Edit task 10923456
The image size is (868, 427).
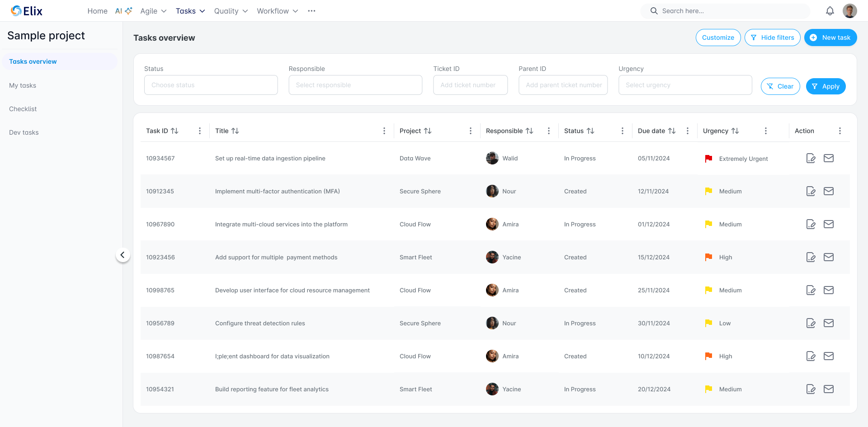pyautogui.click(x=811, y=258)
